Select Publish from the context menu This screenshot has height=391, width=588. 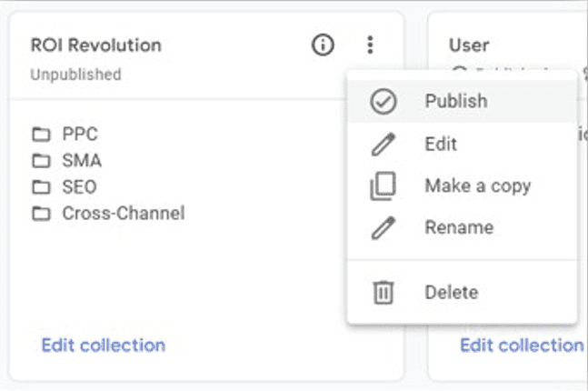[x=462, y=101]
